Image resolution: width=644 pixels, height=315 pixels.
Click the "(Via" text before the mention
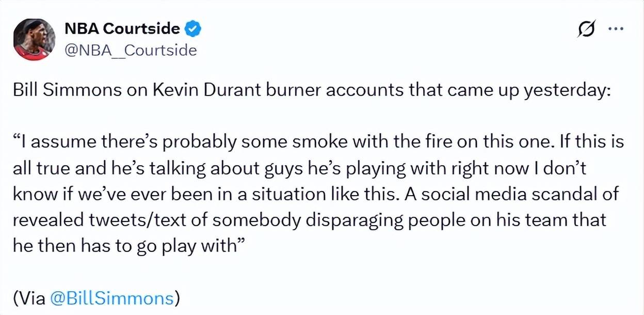30,298
